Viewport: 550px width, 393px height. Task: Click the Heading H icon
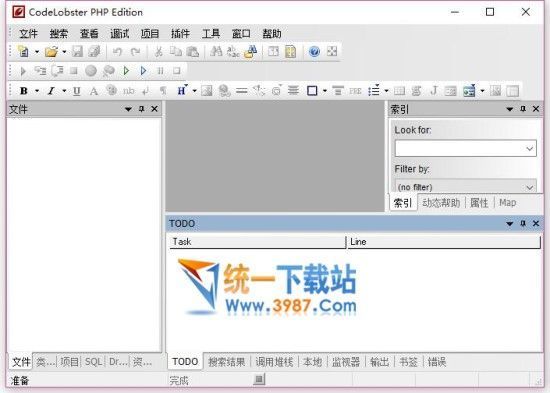(x=182, y=91)
